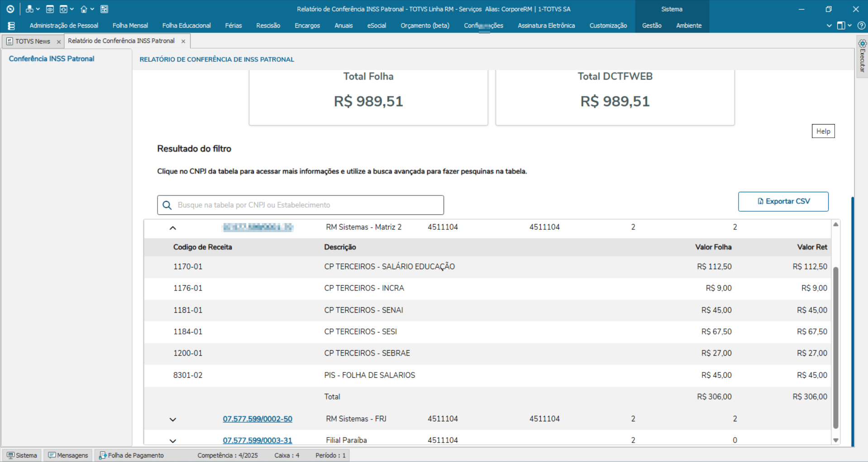Click the search magnifier icon
868x462 pixels.
(x=167, y=205)
